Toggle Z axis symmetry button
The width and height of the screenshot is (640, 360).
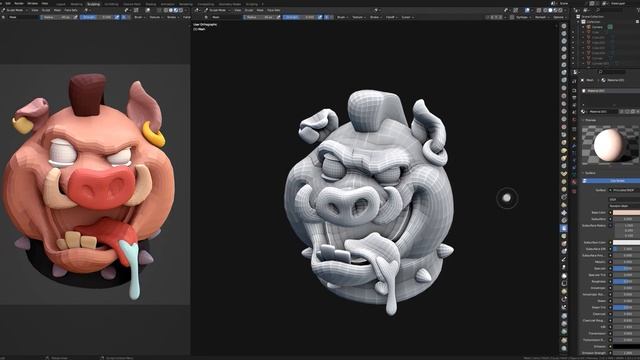coord(500,18)
